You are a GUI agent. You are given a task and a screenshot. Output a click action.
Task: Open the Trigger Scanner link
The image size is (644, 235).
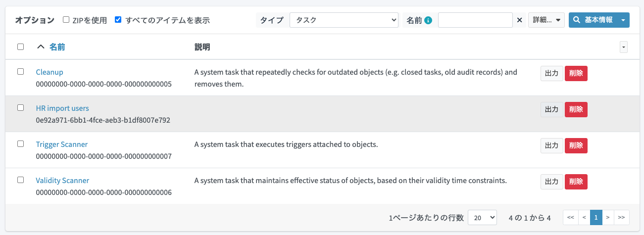[x=62, y=144]
